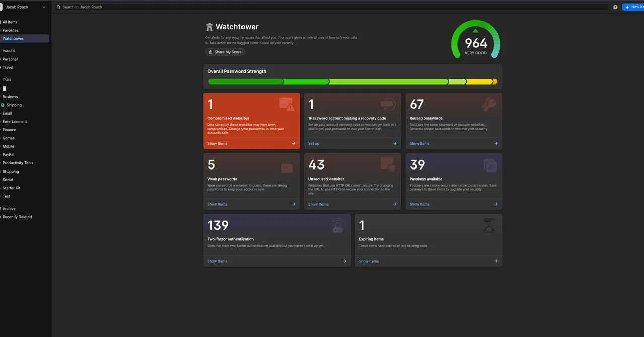Click the icon on Unsecured websites card

point(388,165)
